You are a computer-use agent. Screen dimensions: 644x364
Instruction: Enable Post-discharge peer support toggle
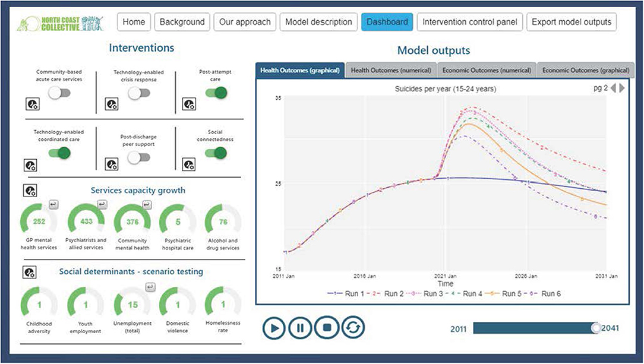138,157
